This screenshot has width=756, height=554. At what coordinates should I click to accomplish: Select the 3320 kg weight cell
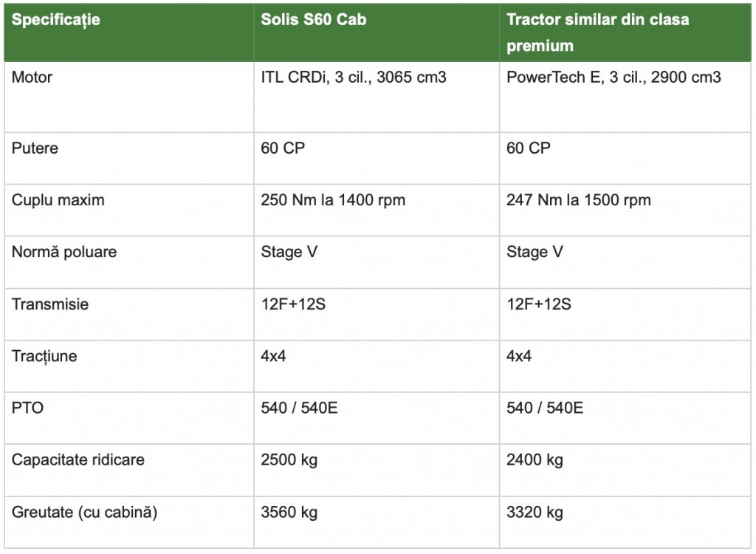[x=535, y=512]
